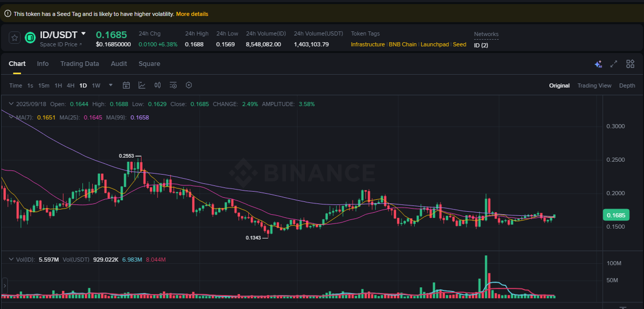Screen dimensions: 644x309
Task: Open the date range calendar picker
Action: (x=126, y=85)
